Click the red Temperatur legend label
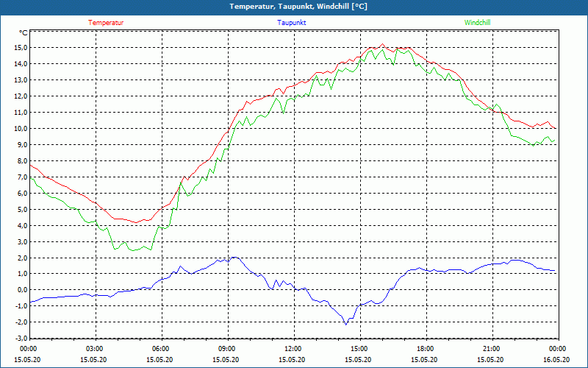 pyautogui.click(x=106, y=23)
